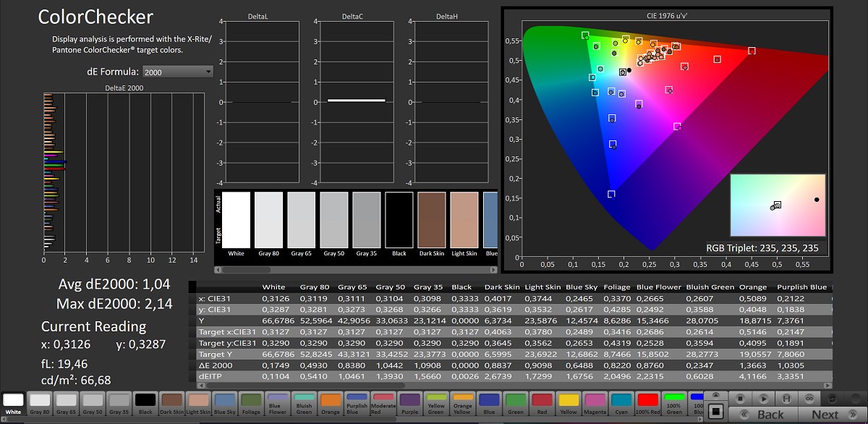Image resolution: width=868 pixels, height=424 pixels.
Task: Click the Avg dE2000: 1,04 value
Action: point(116,284)
